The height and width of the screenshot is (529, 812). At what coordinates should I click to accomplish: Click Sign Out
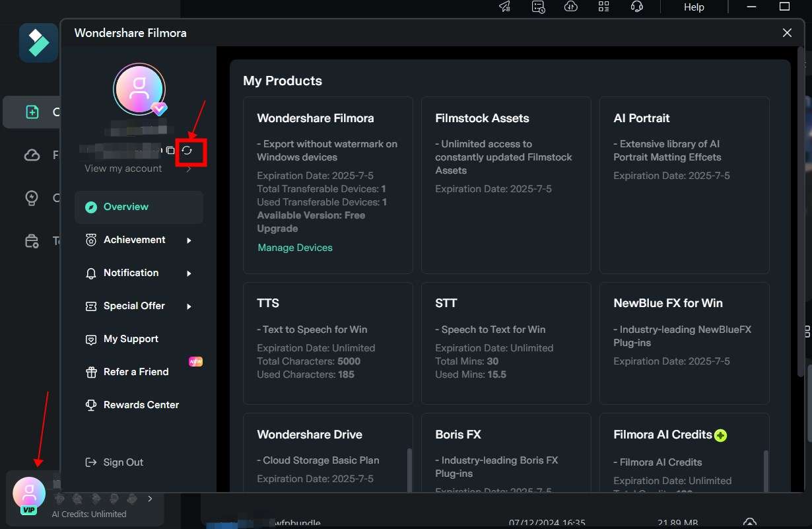coord(123,462)
